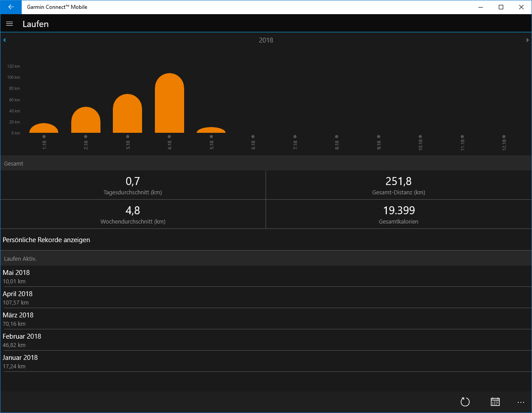Viewport: 532px width, 413px height.
Task: Open Persönliche Rekorde anzeigen
Action: 46,240
